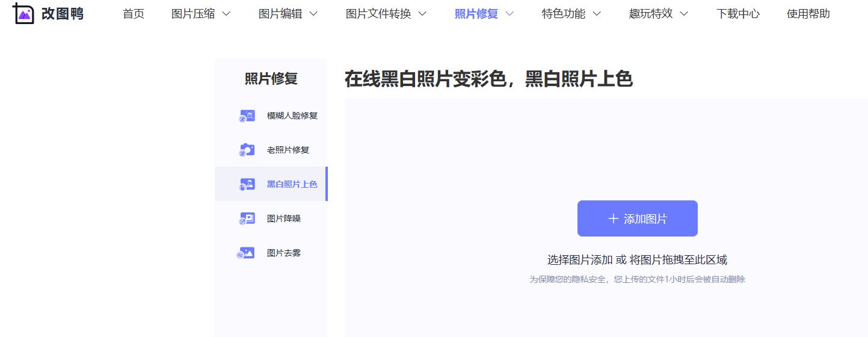The width and height of the screenshot is (868, 337).
Task: Click the 图片去雾 sidebar icon
Action: pos(246,253)
